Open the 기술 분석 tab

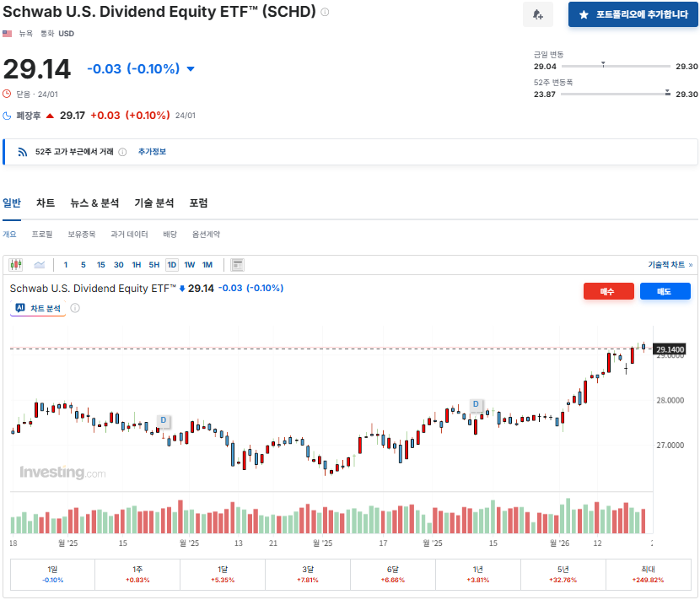pos(154,203)
